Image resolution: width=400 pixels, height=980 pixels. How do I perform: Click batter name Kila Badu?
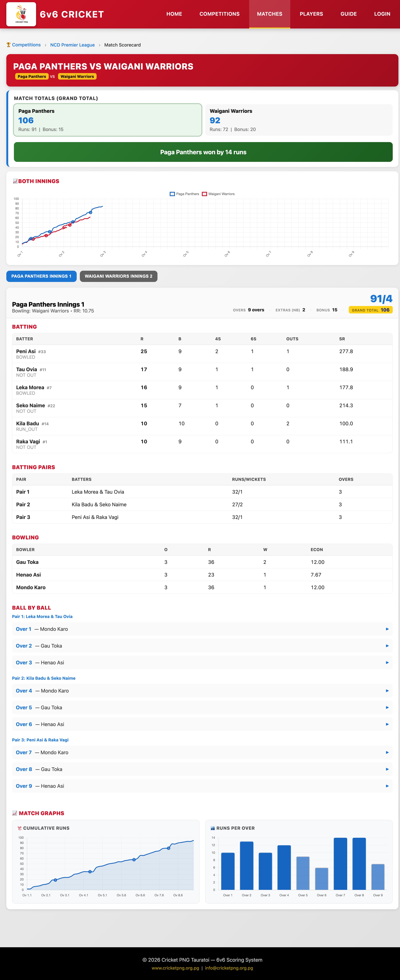tap(27, 423)
